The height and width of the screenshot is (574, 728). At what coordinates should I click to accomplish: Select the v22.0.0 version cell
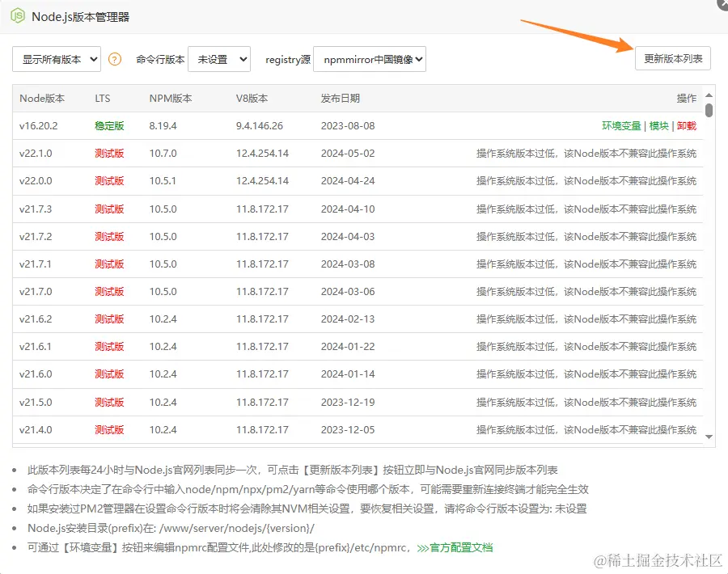(x=36, y=180)
